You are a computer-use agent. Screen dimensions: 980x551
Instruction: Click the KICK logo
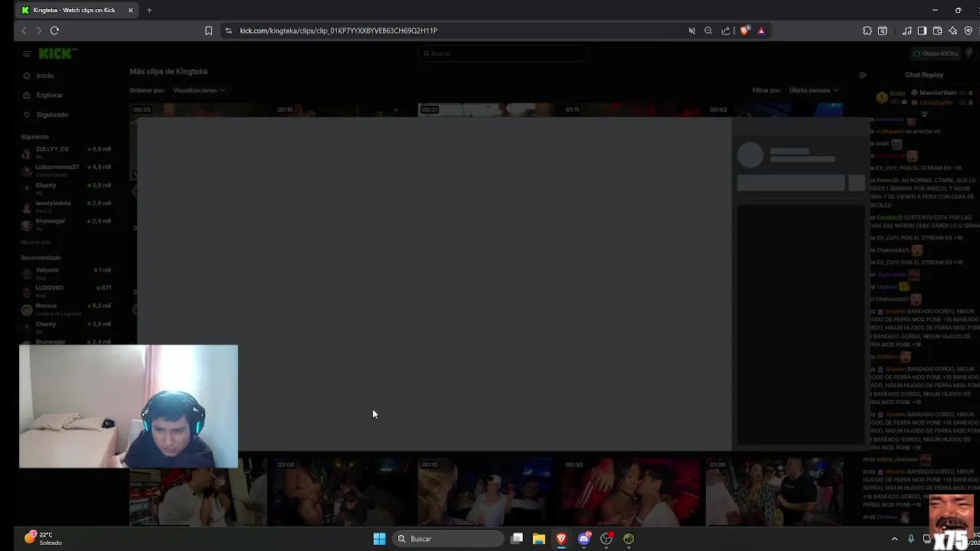pyautogui.click(x=57, y=54)
